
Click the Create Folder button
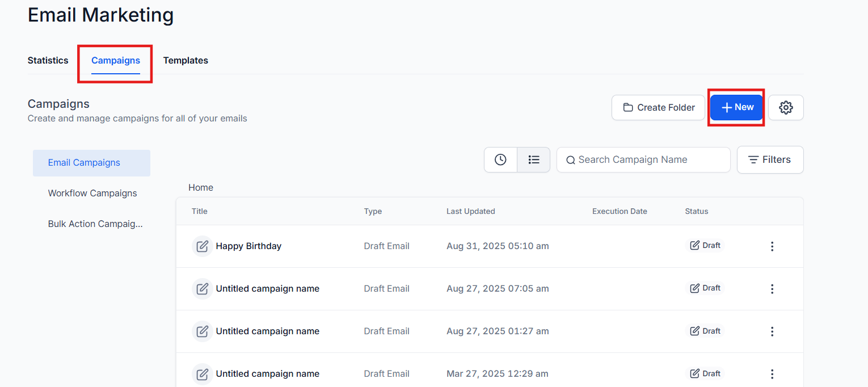pos(658,107)
